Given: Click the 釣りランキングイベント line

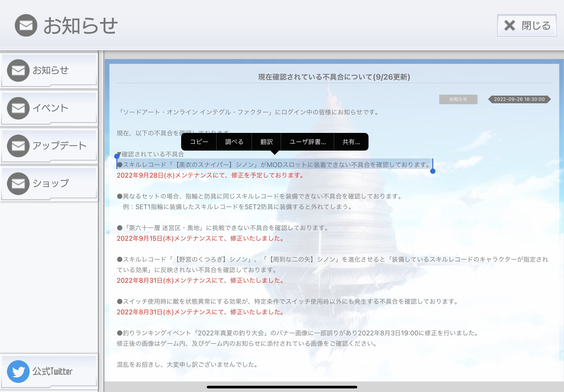Looking at the screenshot, I should pos(298,333).
